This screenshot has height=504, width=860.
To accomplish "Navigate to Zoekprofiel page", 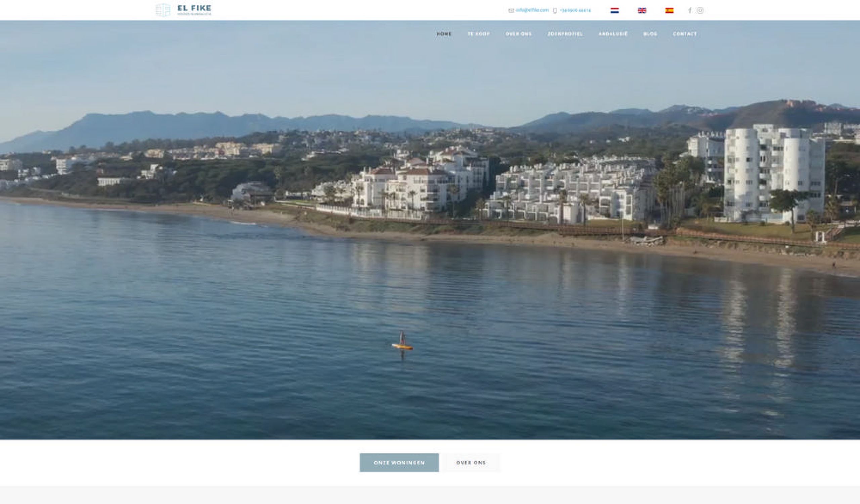I will pos(565,34).
